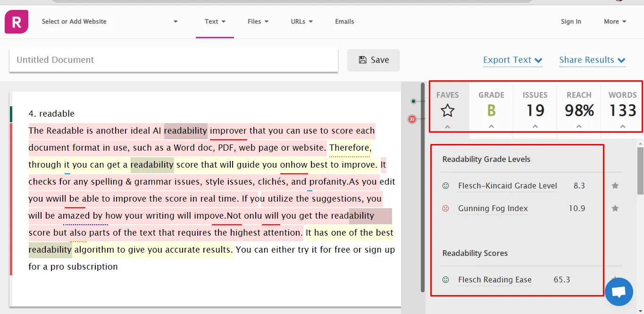This screenshot has height=314, width=644.
Task: Open the chat support bubble icon
Action: (x=619, y=292)
